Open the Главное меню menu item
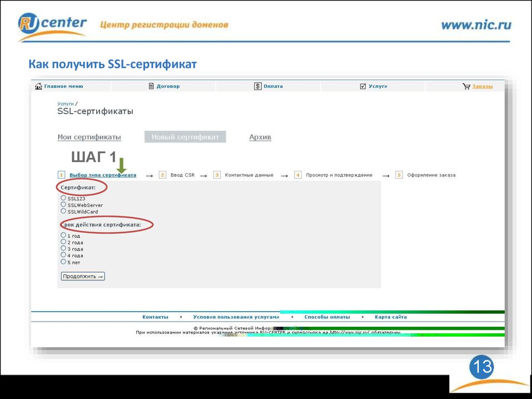Viewport: 532px width, 399px height. 63,86
